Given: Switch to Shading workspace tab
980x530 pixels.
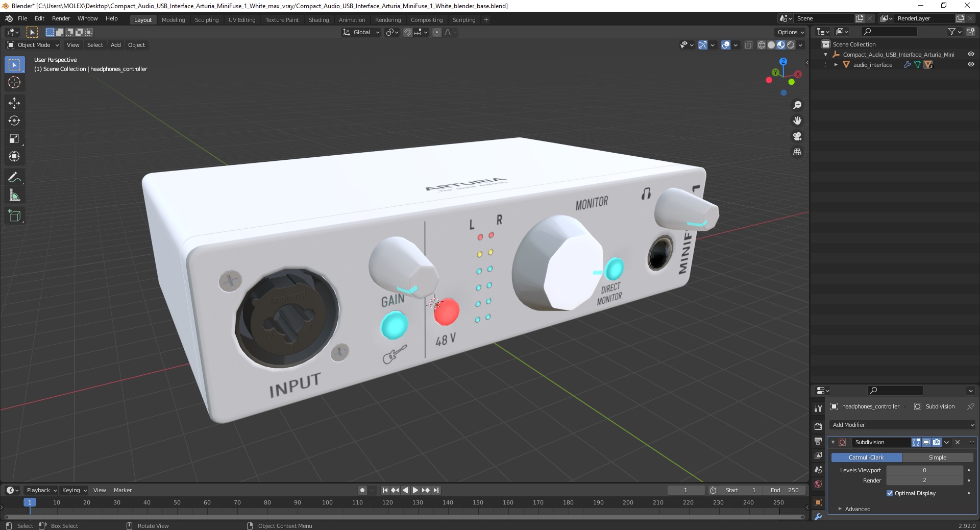Looking at the screenshot, I should [x=318, y=20].
